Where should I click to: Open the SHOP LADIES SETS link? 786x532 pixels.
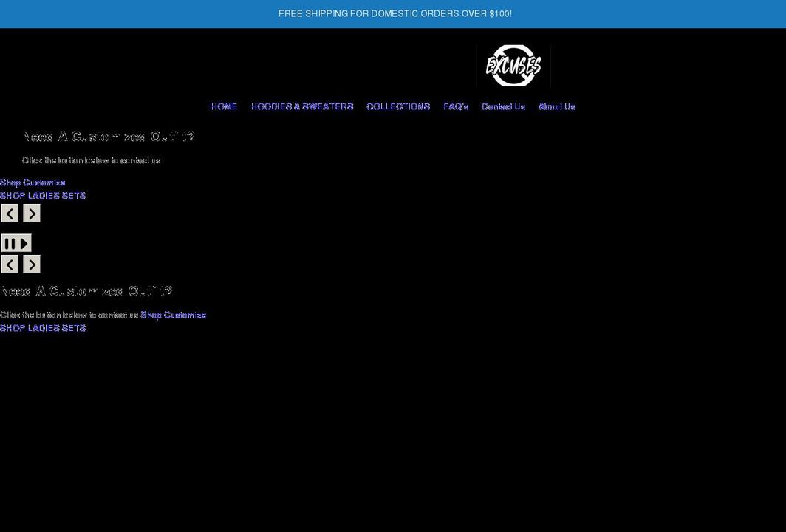(43, 195)
